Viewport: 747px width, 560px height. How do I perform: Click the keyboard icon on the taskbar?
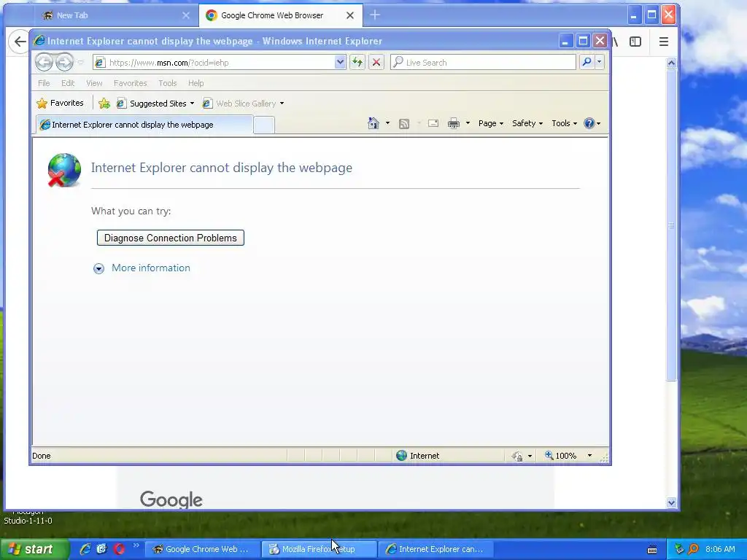click(x=652, y=550)
